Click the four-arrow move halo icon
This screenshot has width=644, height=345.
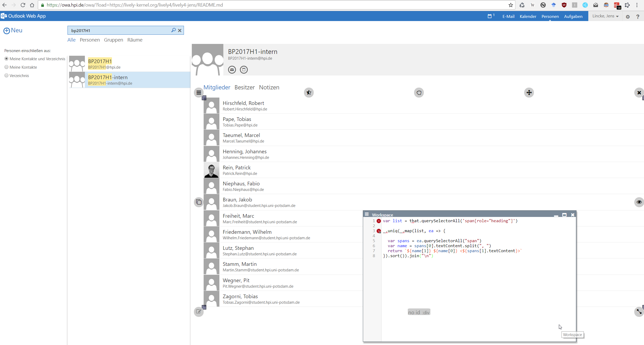[529, 93]
